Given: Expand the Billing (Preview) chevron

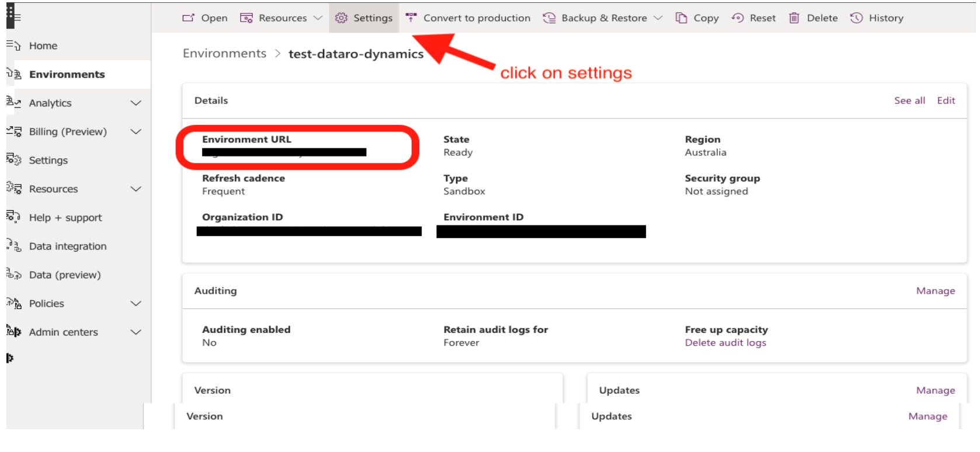Looking at the screenshot, I should pyautogui.click(x=136, y=131).
